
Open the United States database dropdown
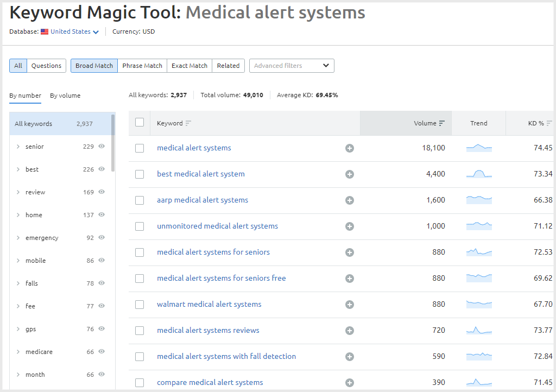[x=74, y=31]
